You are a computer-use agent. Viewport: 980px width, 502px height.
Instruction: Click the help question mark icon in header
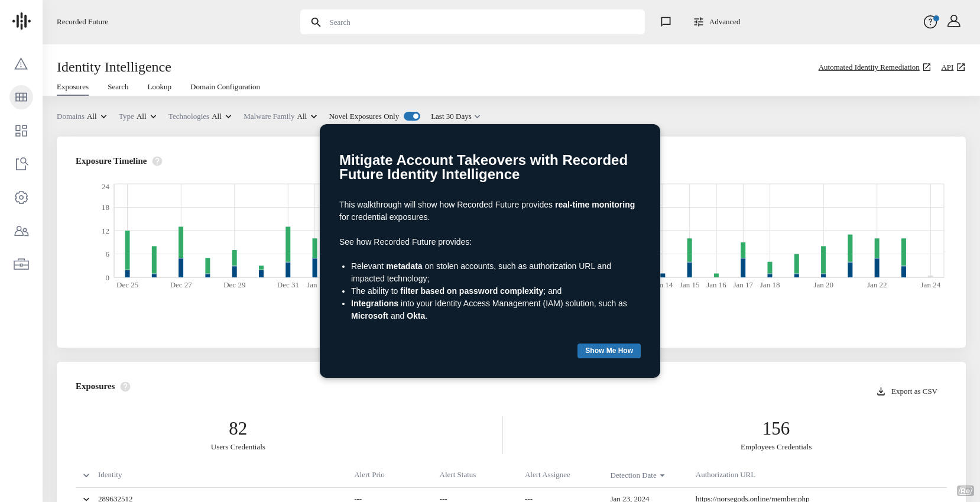pyautogui.click(x=930, y=22)
